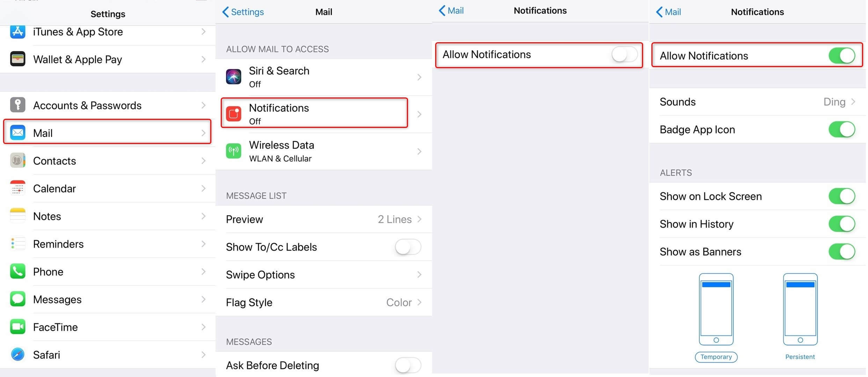The height and width of the screenshot is (377, 868).
Task: Open the Calendar settings row
Action: 108,188
